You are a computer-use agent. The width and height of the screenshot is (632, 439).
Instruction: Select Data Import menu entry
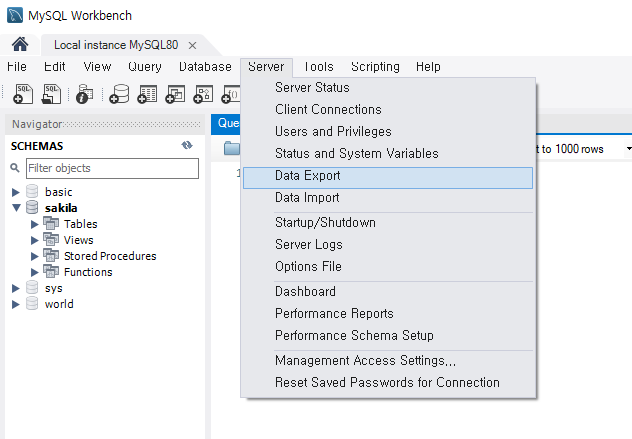coord(388,198)
